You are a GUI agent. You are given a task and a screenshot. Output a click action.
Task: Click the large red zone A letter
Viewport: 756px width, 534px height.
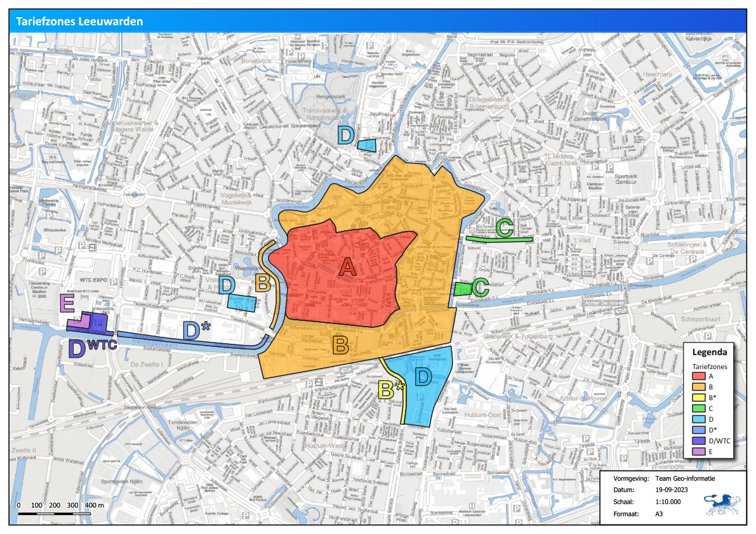pyautogui.click(x=347, y=268)
